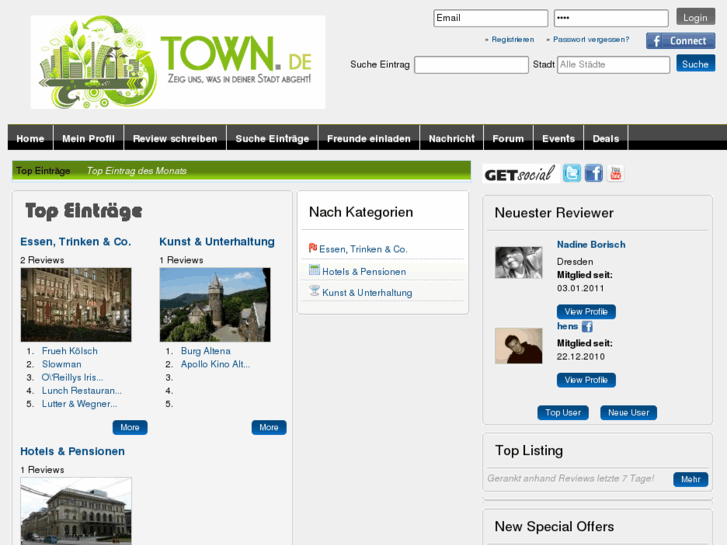Open Nadine Borisch profile name link

point(591,244)
